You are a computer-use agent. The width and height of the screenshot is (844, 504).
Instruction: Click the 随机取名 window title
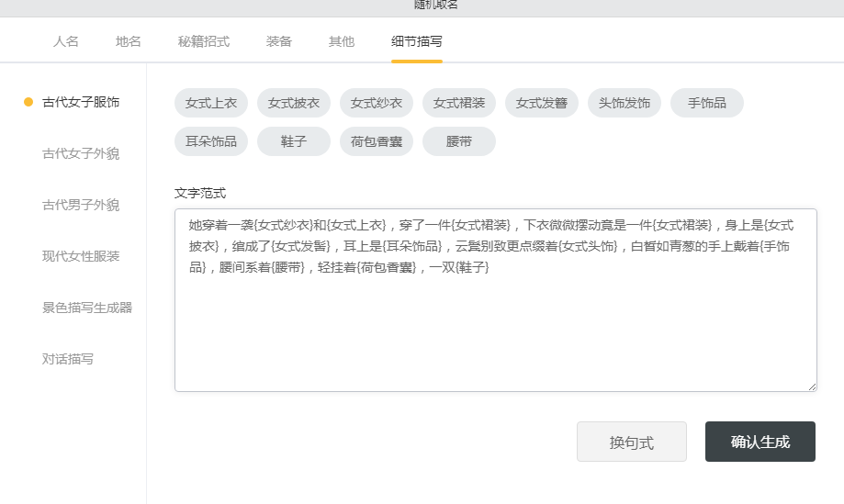click(436, 5)
